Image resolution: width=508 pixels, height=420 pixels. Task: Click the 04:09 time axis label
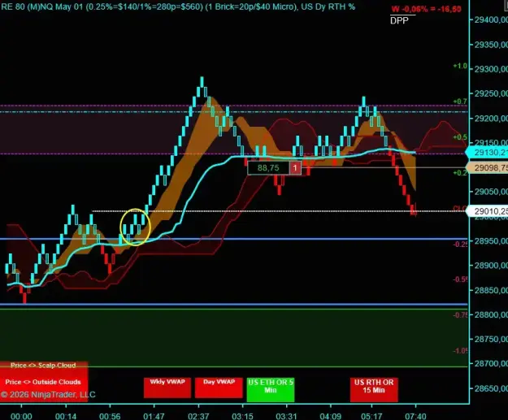click(x=331, y=416)
